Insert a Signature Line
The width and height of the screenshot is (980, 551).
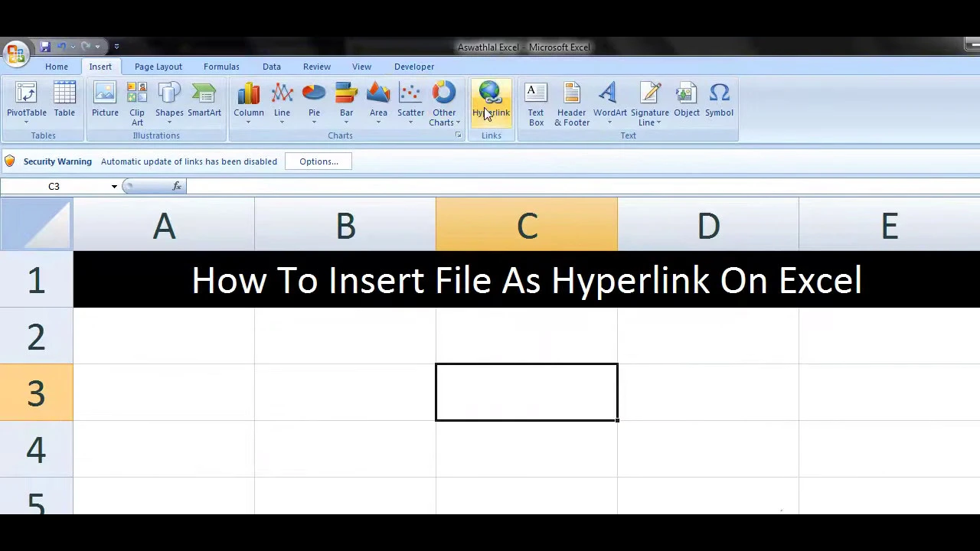point(650,104)
